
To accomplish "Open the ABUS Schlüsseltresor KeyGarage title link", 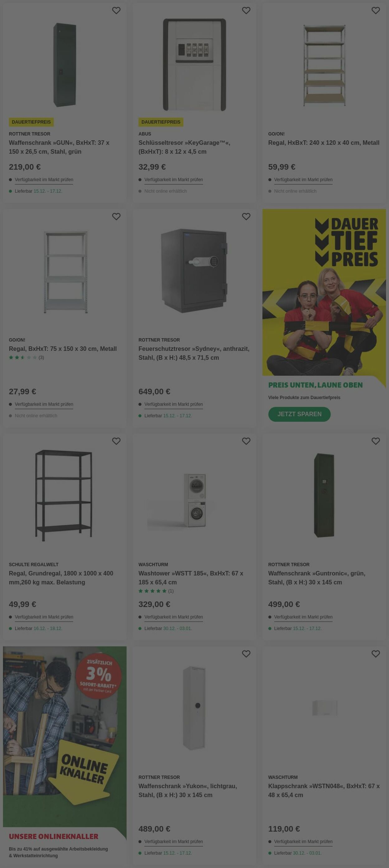I will pyautogui.click(x=184, y=147).
